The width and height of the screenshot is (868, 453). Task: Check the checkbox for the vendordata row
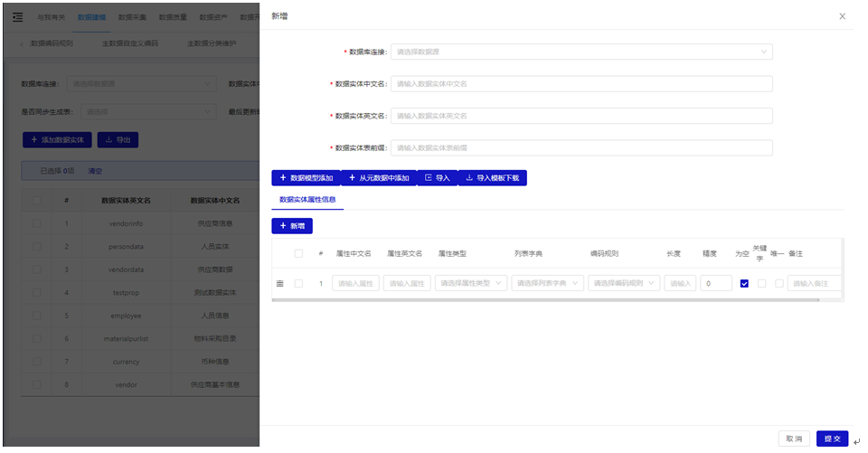pos(36,269)
